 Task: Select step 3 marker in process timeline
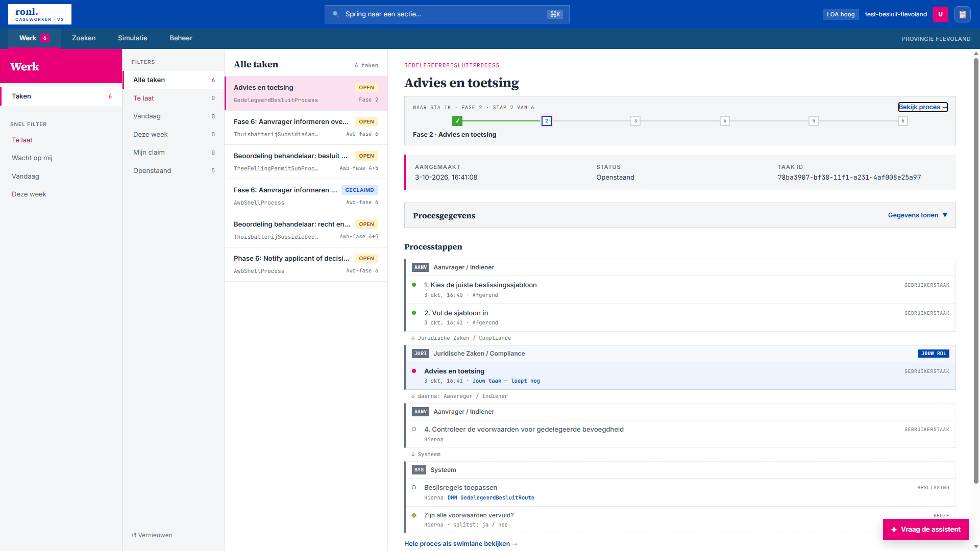tap(635, 121)
